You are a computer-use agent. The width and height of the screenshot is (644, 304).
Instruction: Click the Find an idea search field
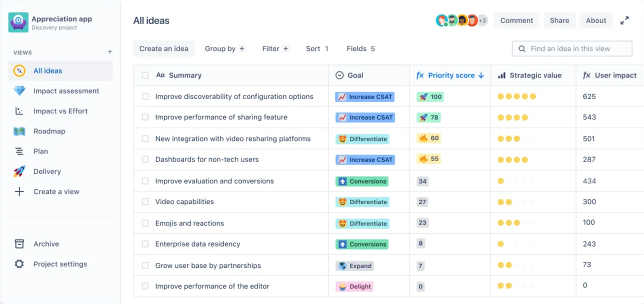coord(571,48)
